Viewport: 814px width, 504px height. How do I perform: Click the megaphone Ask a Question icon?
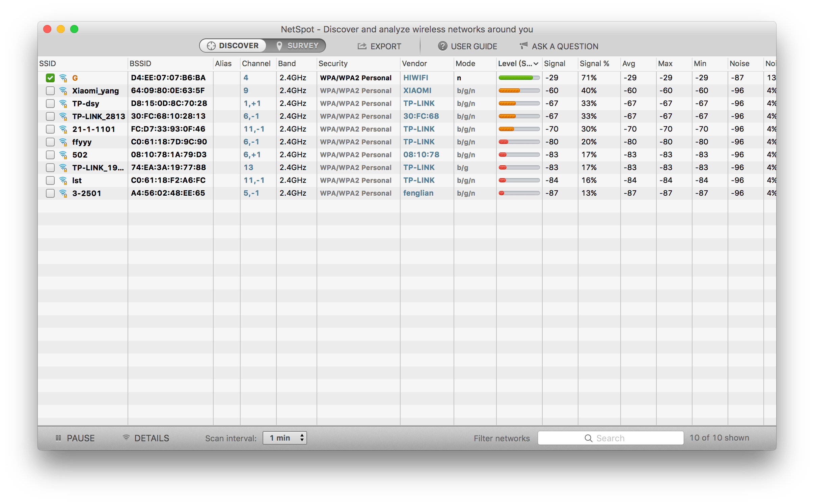click(x=523, y=46)
